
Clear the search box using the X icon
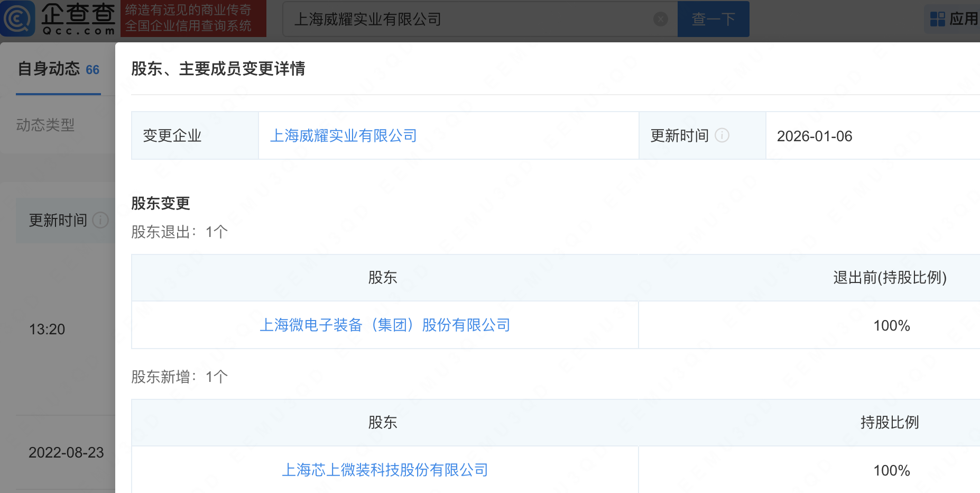coord(660,19)
